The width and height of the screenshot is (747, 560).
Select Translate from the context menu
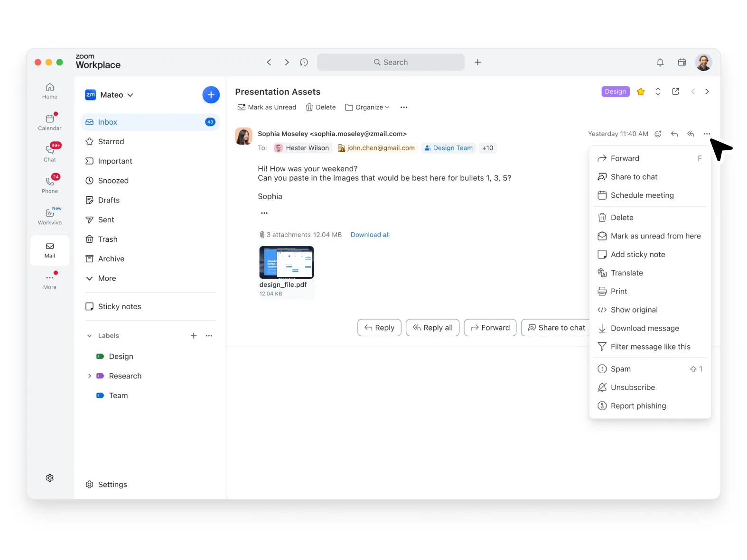(626, 273)
